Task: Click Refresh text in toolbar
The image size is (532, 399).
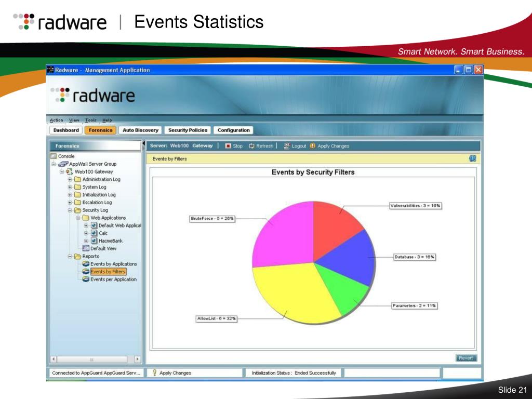Action: tap(264, 146)
